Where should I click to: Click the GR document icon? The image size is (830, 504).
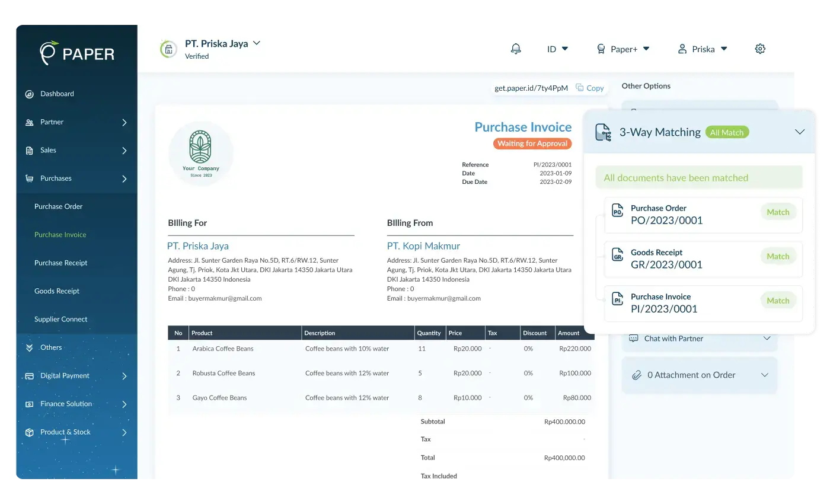coord(617,255)
